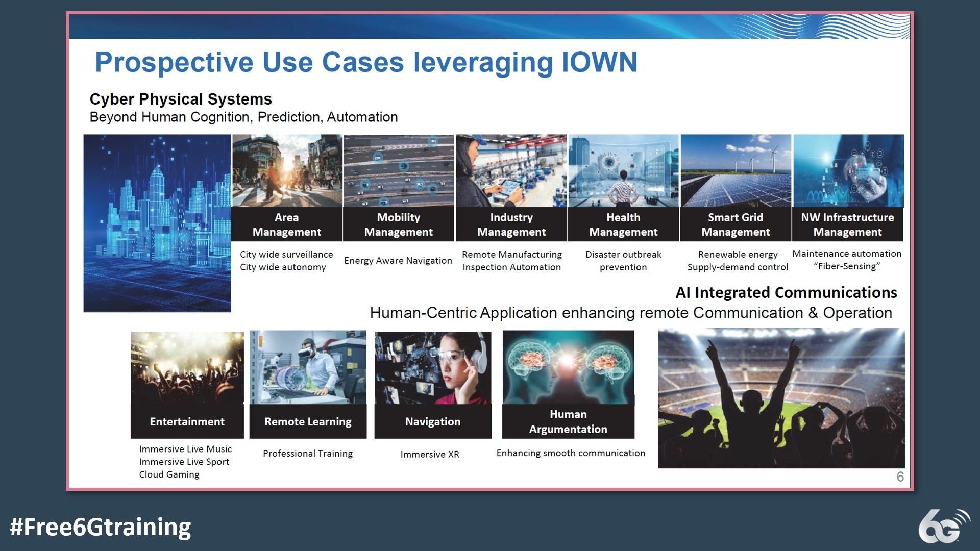Select the Navigation smart glasses image
This screenshot has height=551, width=980.
(x=433, y=367)
